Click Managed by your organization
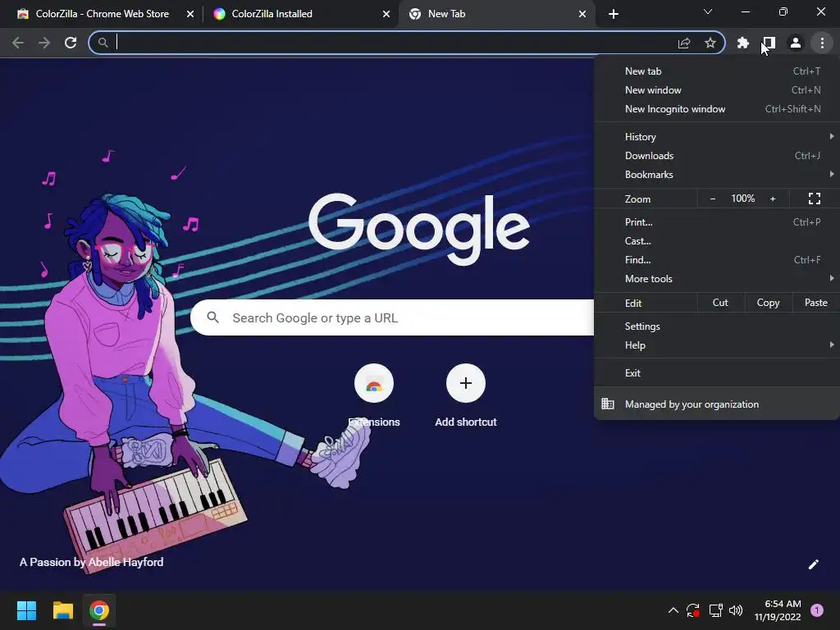Screen dimensions: 840x630 [x=717, y=404]
